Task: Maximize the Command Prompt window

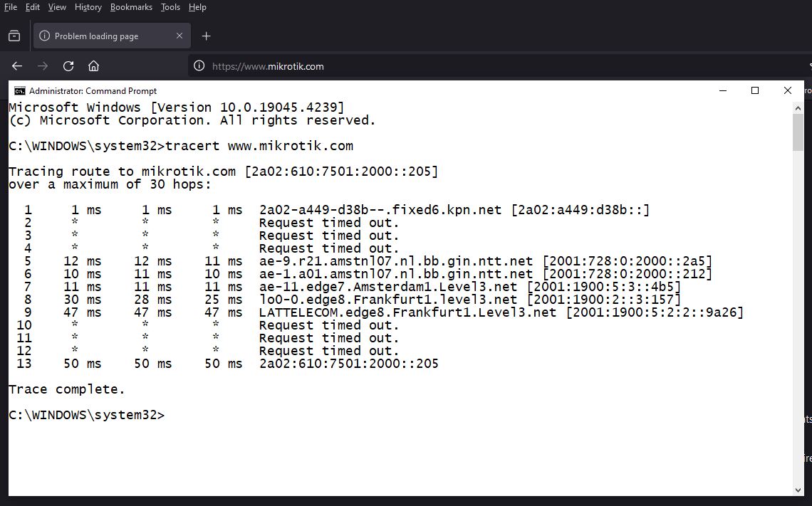Action: 755,90
